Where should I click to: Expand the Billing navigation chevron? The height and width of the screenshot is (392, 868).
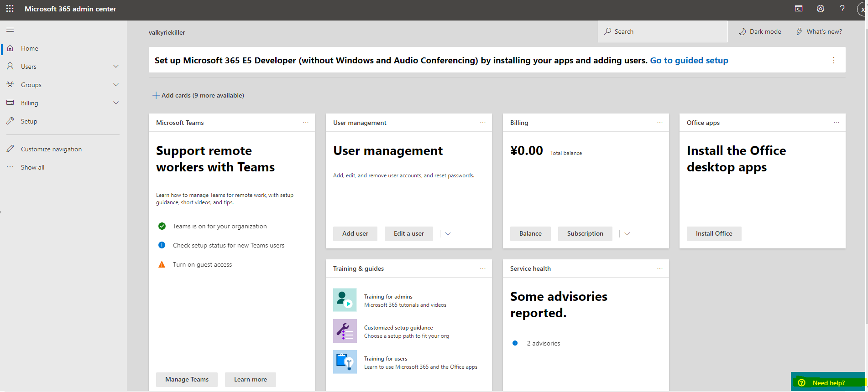(116, 103)
